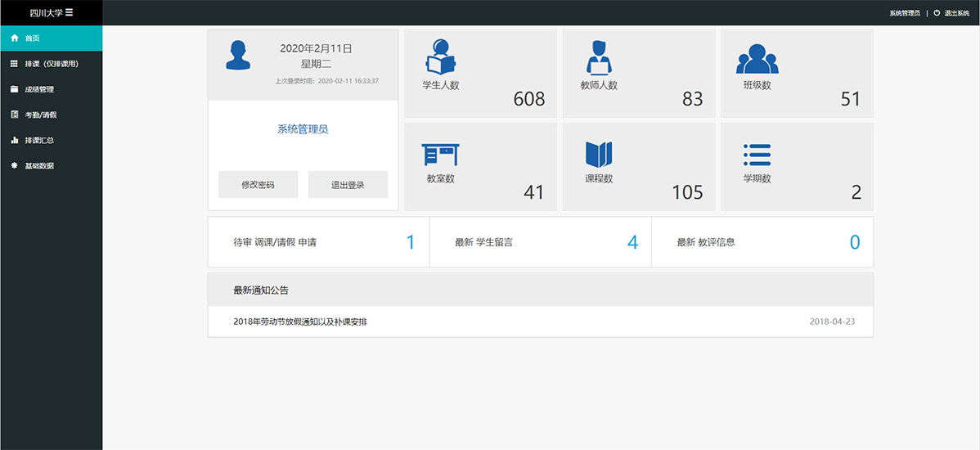
Task: Click the class count 51
Action: [851, 99]
